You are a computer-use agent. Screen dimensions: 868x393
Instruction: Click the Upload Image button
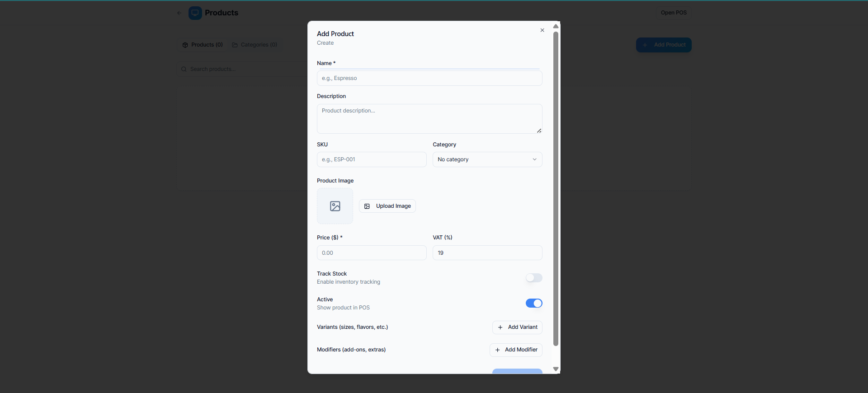pos(387,206)
